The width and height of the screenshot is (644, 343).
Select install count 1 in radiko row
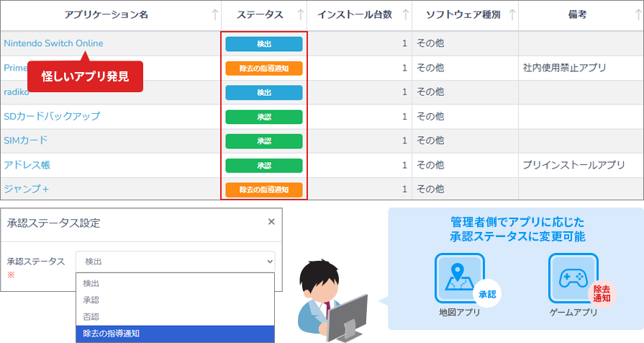point(404,92)
